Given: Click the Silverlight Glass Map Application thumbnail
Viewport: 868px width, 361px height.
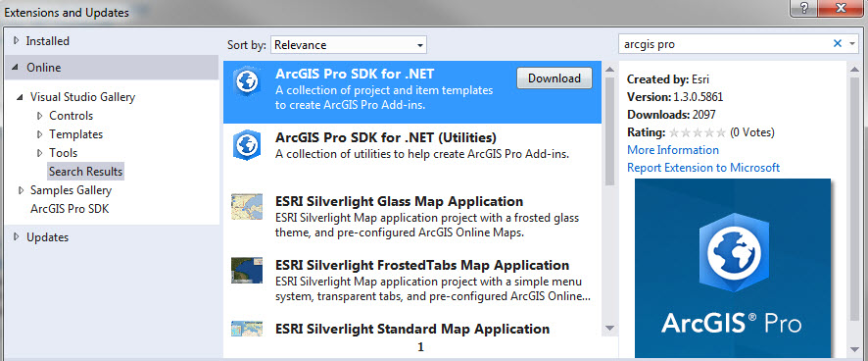Looking at the screenshot, I should point(246,207).
